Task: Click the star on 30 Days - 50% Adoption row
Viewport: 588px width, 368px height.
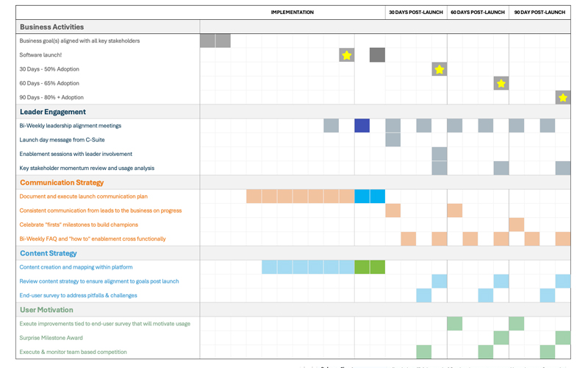Action: 439,69
